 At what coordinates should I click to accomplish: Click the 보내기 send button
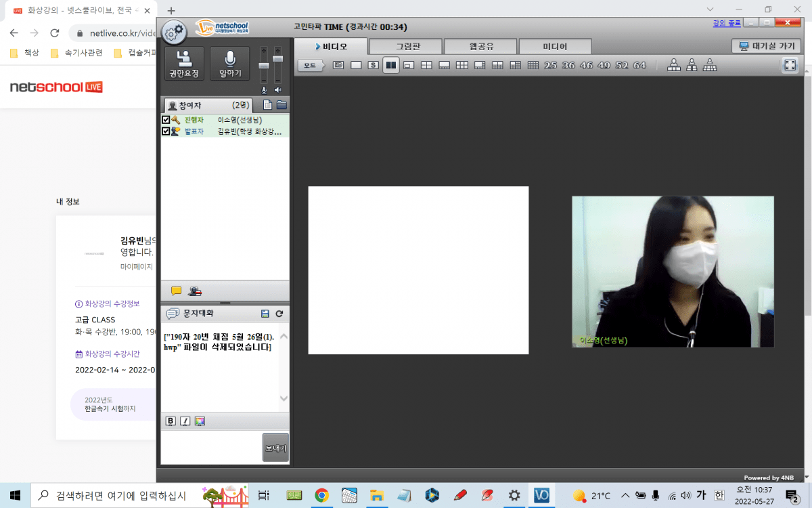[x=275, y=448]
